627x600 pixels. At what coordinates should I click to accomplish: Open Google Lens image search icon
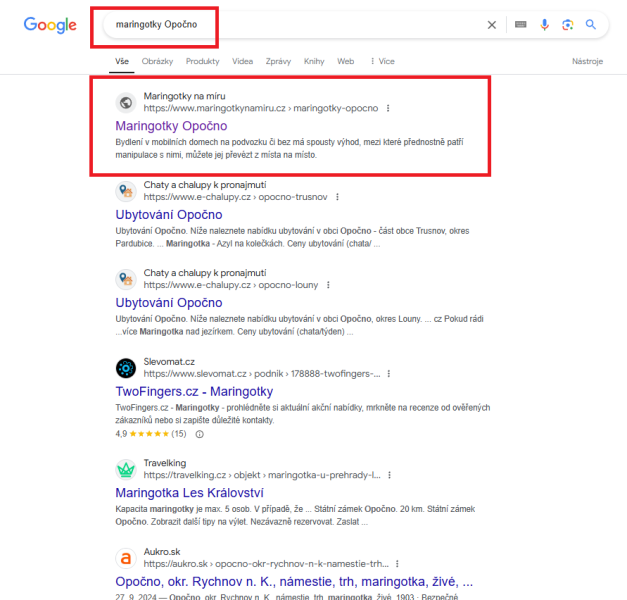[567, 25]
